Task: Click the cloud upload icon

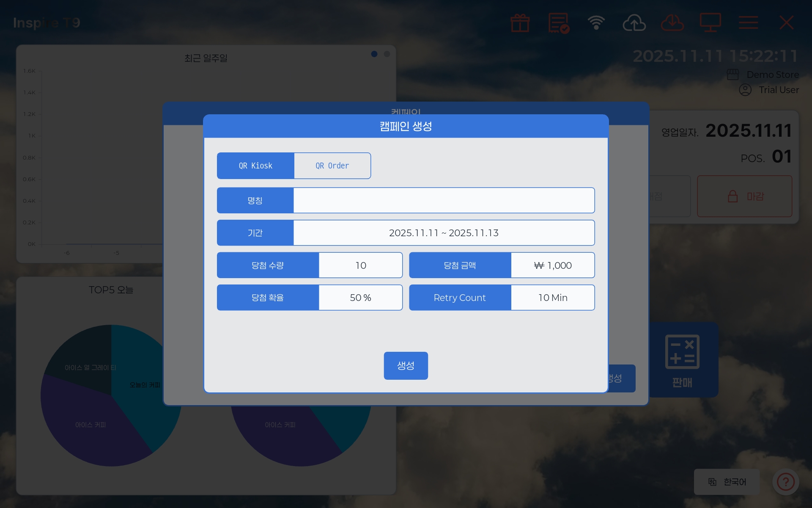Action: (634, 23)
